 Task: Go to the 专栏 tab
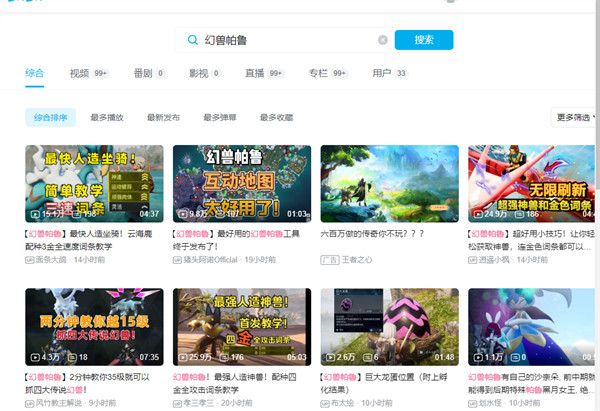tap(328, 73)
